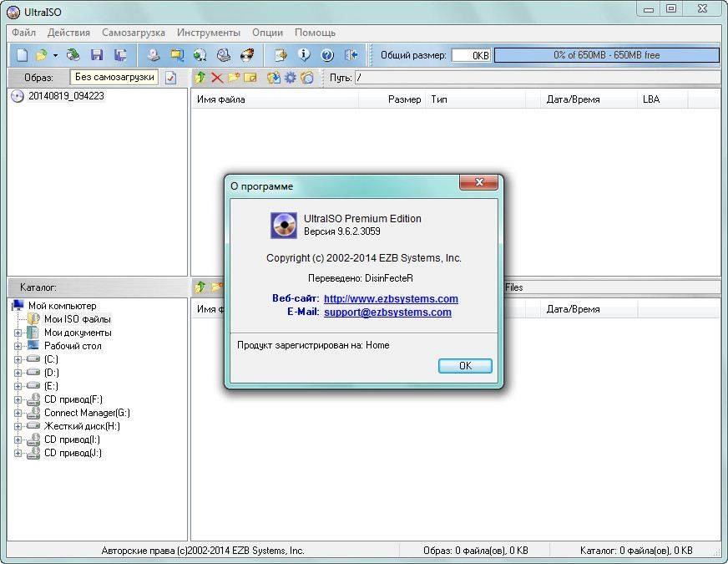Viewport: 728px width, 564px height.
Task: Expand the (C:) drive node
Action: click(x=18, y=359)
